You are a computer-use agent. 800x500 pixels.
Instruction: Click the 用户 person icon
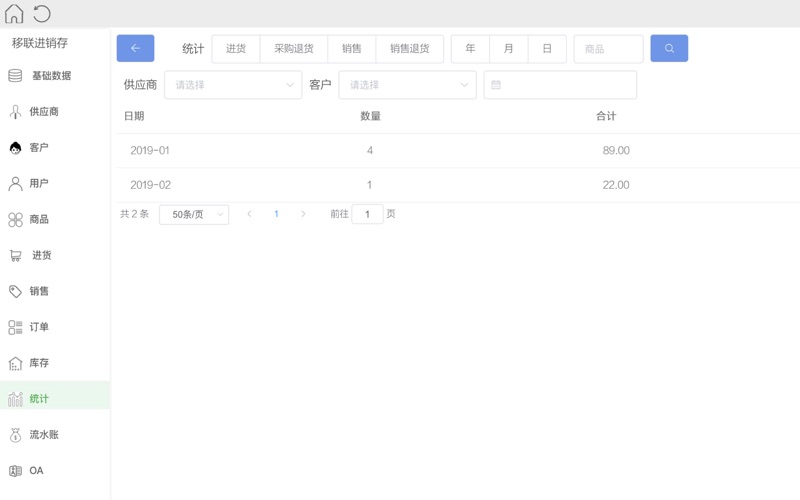click(15, 184)
